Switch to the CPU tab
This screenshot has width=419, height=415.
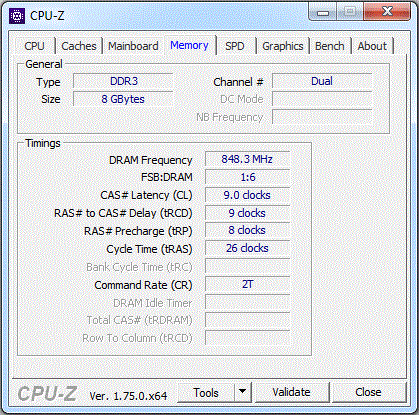pyautogui.click(x=34, y=46)
